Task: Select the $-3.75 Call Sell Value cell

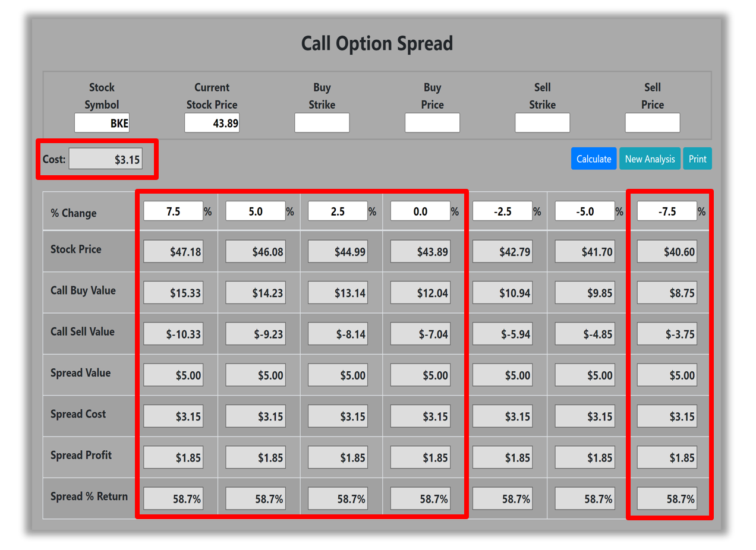Action: point(667,334)
